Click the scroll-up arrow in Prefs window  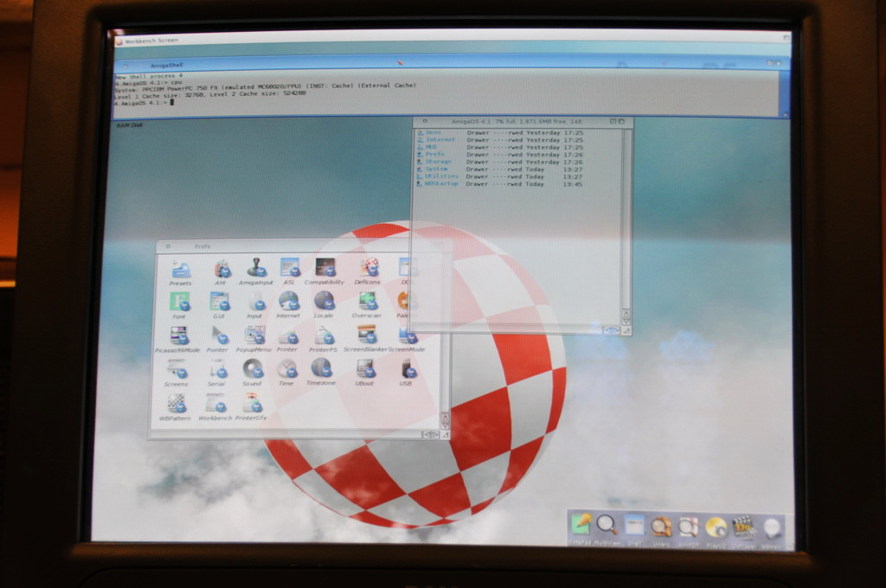point(446,417)
